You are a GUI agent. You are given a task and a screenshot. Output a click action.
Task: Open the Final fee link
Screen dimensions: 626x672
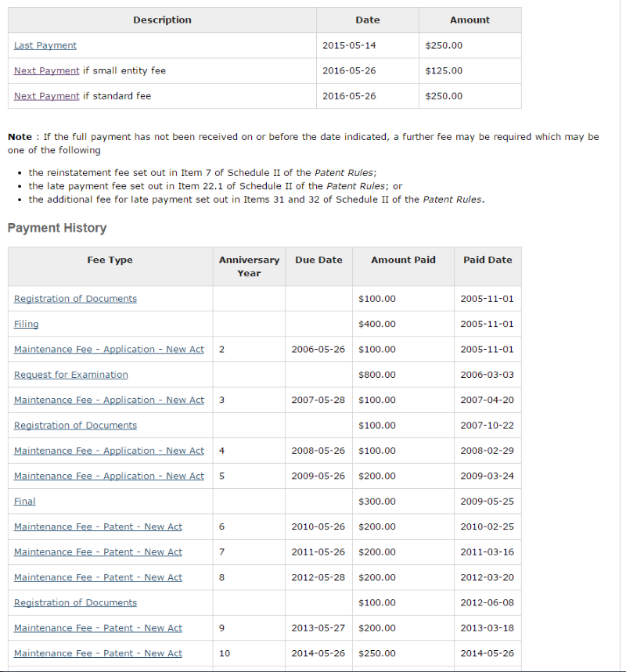(25, 501)
